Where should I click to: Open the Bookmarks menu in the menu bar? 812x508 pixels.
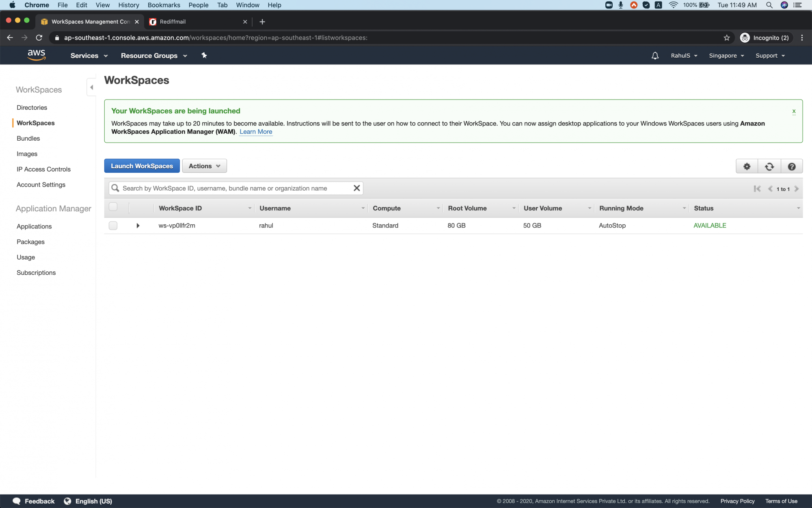[x=164, y=5]
